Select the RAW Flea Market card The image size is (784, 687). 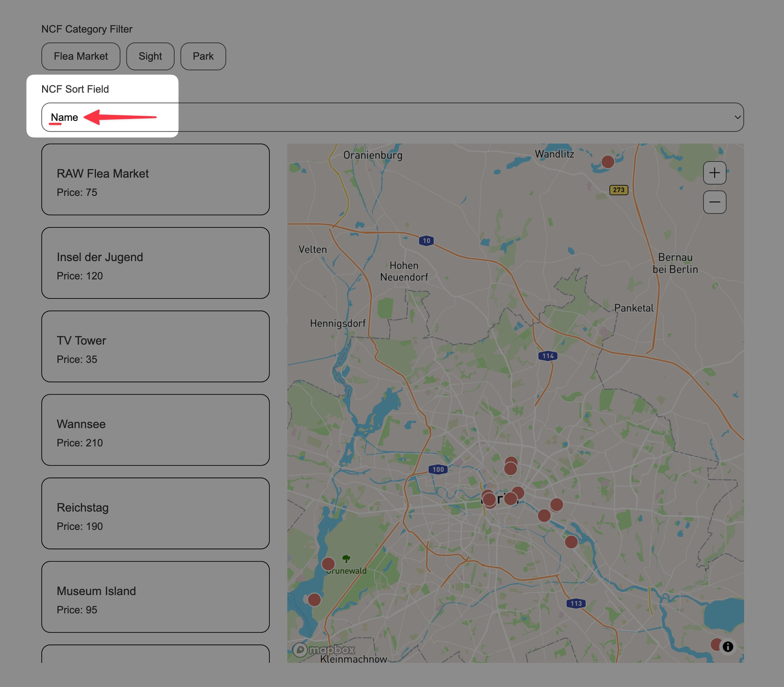[x=156, y=179]
